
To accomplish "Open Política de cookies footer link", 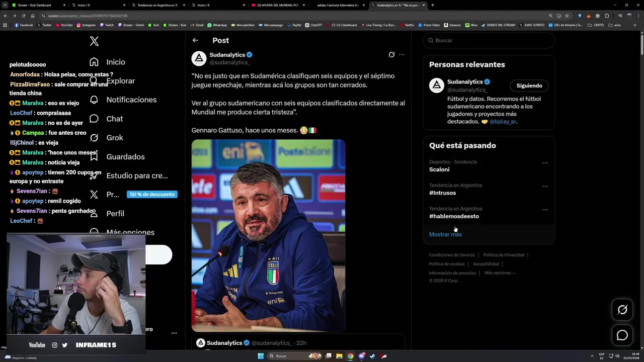I will coord(447,264).
